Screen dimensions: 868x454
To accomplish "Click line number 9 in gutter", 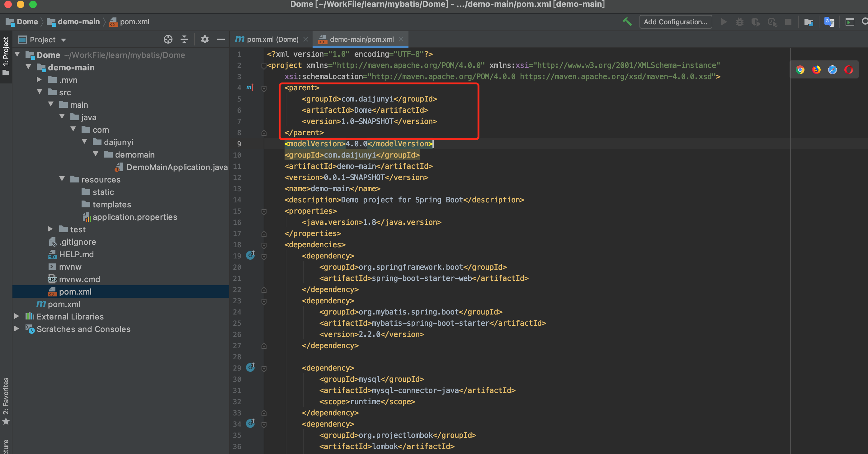I will click(x=239, y=144).
